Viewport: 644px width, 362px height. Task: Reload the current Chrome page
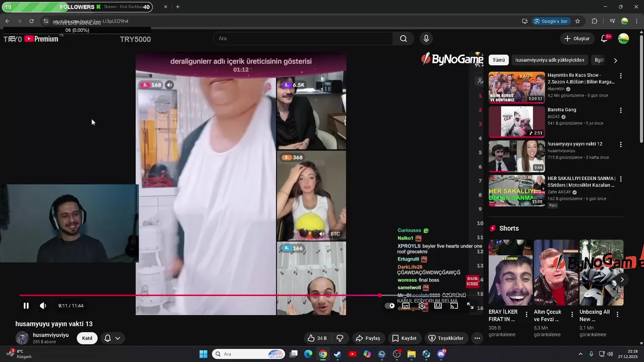[31, 21]
